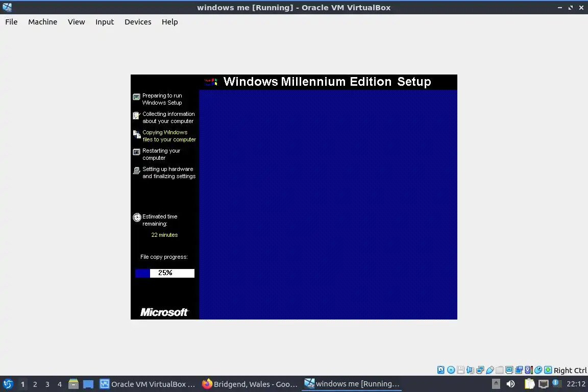The image size is (588, 392).
Task: Click 'Preparing to run Windows Setup' text
Action: click(162, 99)
